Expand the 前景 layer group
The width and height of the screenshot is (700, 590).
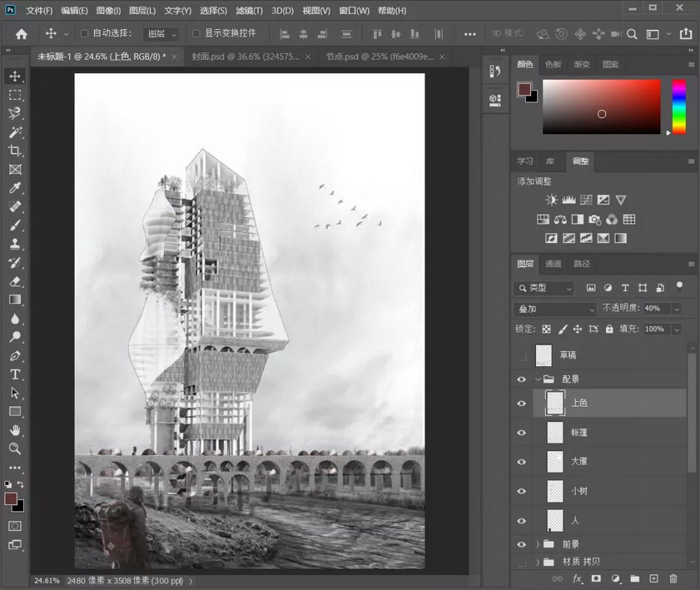(x=539, y=544)
